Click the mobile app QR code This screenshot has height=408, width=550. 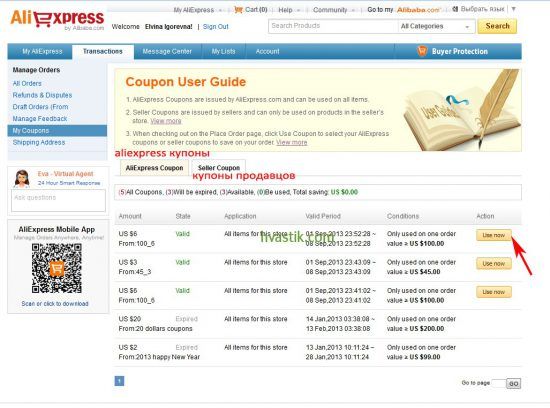click(56, 268)
